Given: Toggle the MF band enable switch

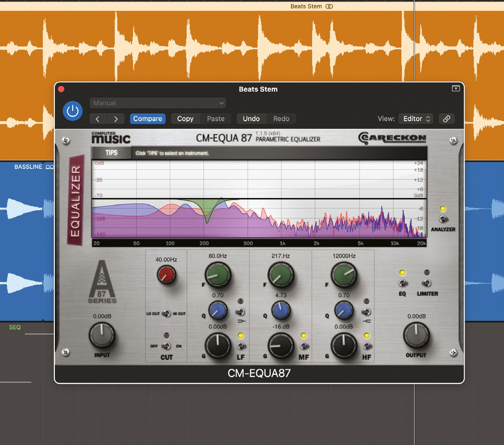Looking at the screenshot, I should pyautogui.click(x=304, y=346).
